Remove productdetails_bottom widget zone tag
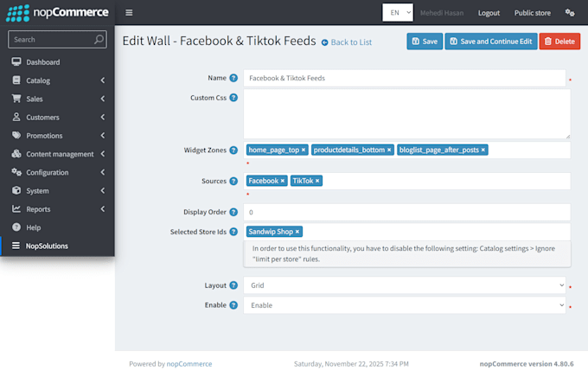This screenshot has height=377, width=588. click(x=389, y=150)
